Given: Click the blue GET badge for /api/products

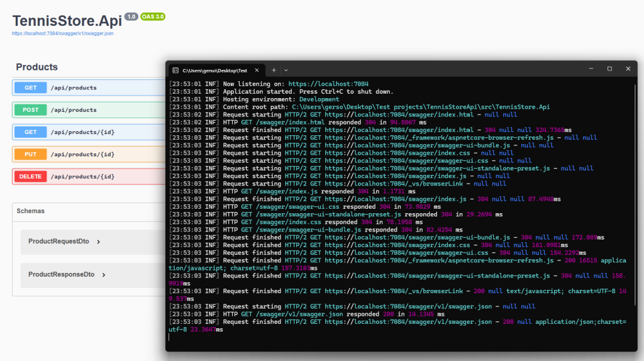Looking at the screenshot, I should [x=30, y=88].
